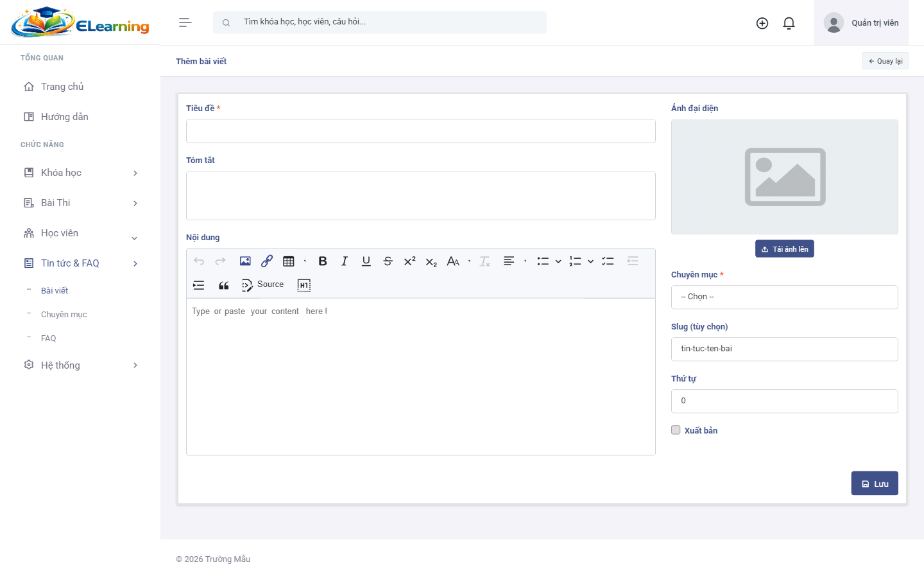The height and width of the screenshot is (578, 924).
Task: Expand the Khóa học sidebar menu
Action: pos(80,173)
